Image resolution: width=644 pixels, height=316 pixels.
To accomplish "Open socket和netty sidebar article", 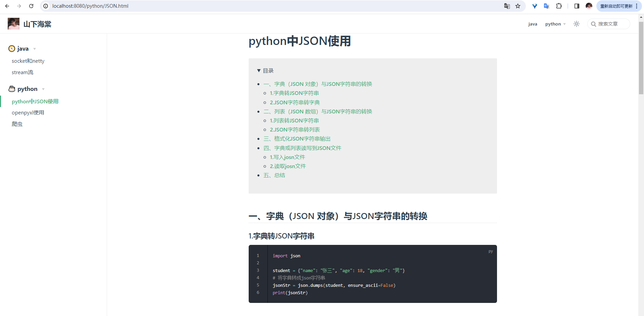I will tap(28, 61).
